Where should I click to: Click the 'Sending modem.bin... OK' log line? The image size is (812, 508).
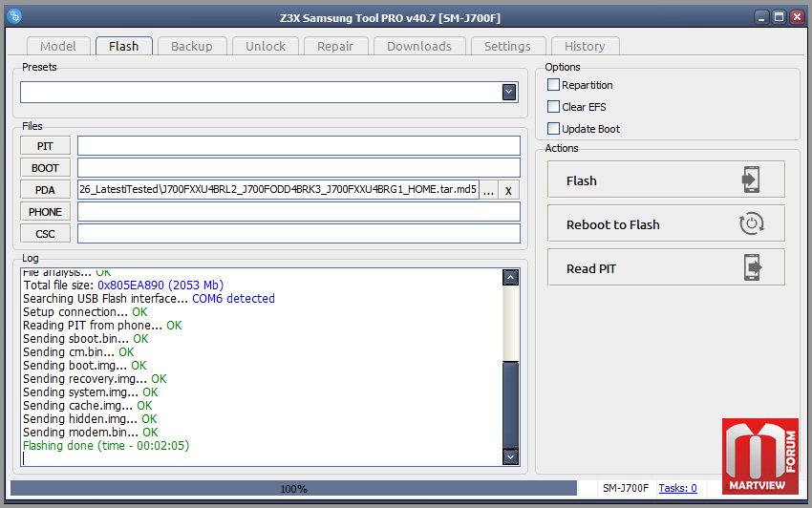coord(91,432)
